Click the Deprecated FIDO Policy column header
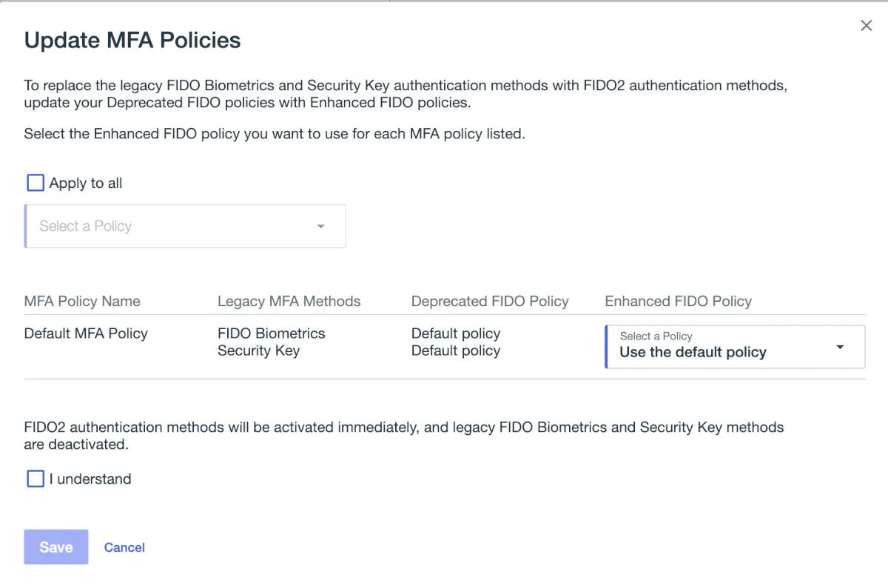The width and height of the screenshot is (888, 588). [x=490, y=301]
